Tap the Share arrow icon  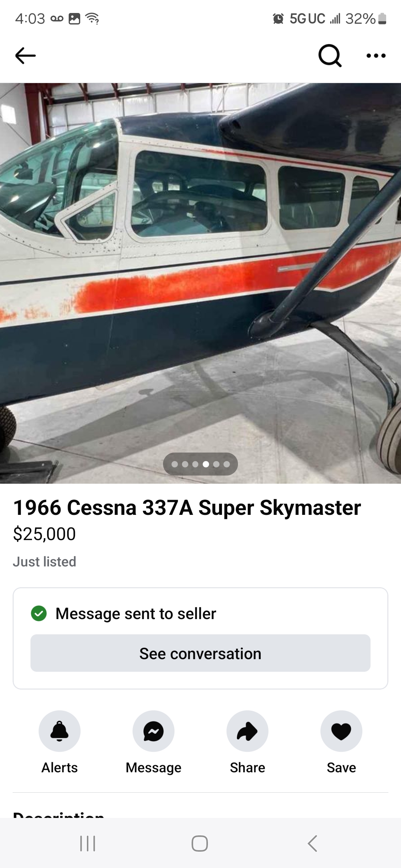point(247,731)
